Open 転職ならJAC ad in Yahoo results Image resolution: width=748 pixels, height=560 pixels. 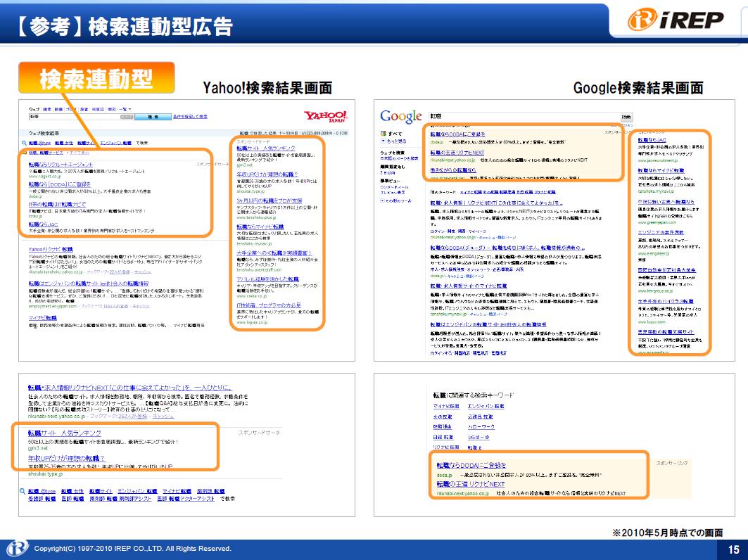pyautogui.click(x=43, y=224)
